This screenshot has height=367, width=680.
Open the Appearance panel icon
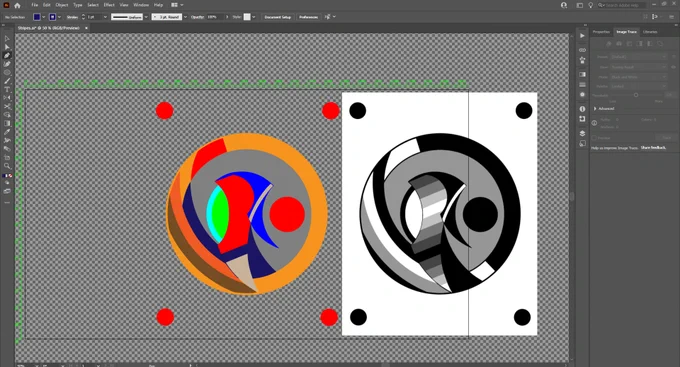coord(582,95)
